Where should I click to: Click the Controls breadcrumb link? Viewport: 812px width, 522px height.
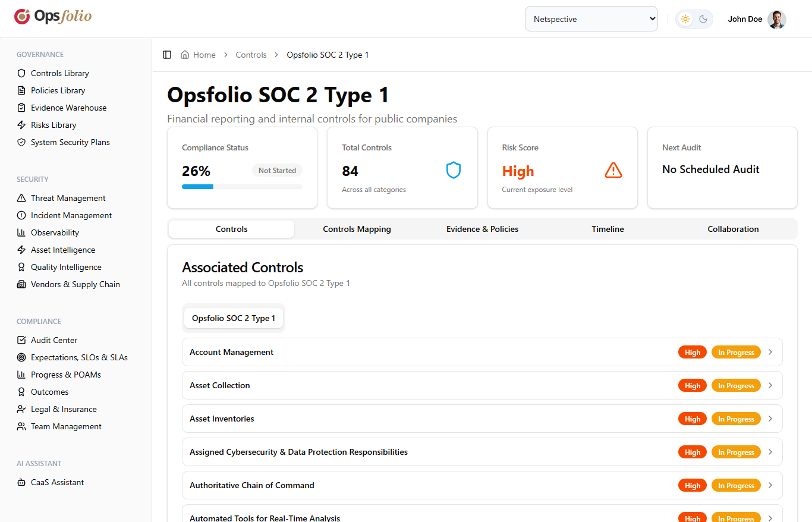(x=251, y=54)
